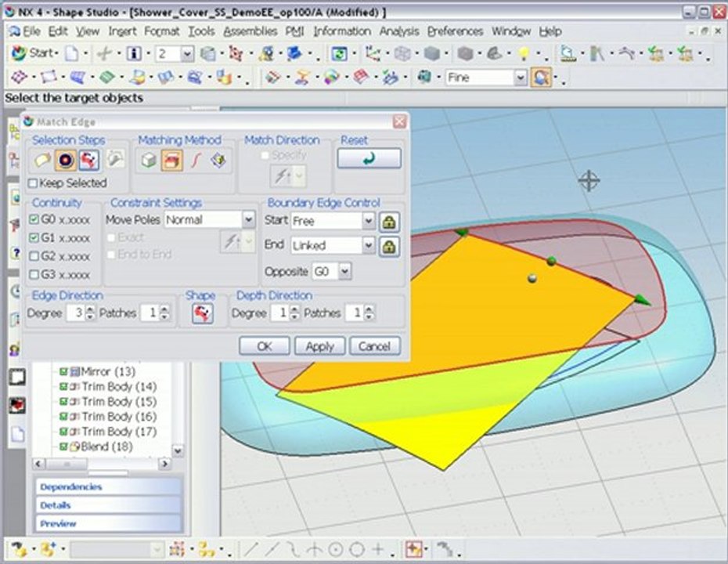Choose the curve Matching Method icon
This screenshot has height=564, width=728.
tap(196, 161)
